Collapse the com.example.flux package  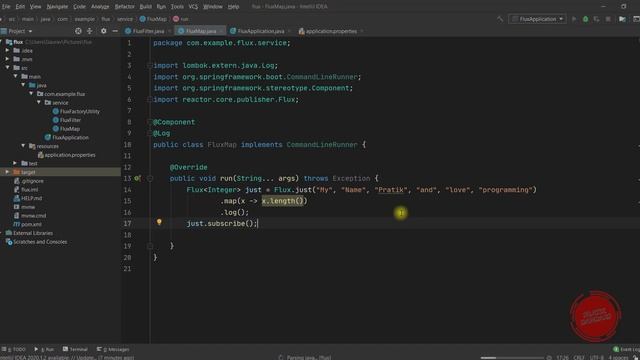31,94
